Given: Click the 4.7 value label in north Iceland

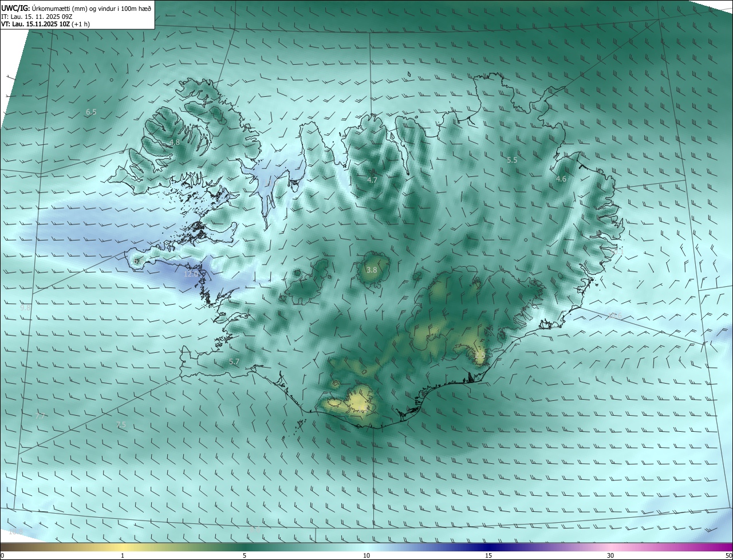Looking at the screenshot, I should tap(372, 180).
